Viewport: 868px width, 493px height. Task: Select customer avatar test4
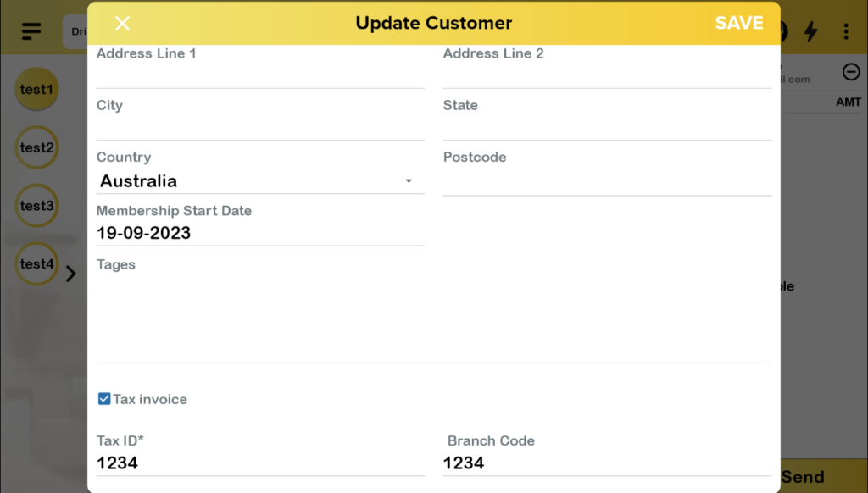click(x=36, y=264)
